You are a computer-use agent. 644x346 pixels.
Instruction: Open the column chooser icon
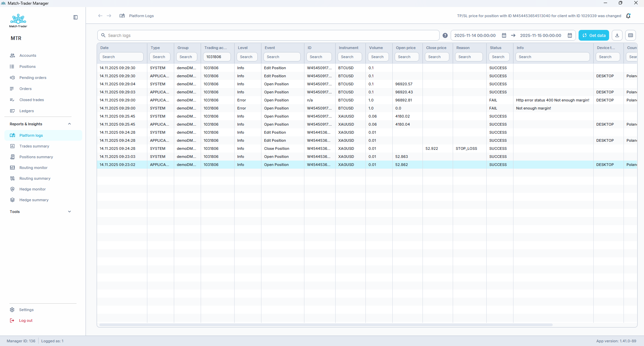pos(631,36)
